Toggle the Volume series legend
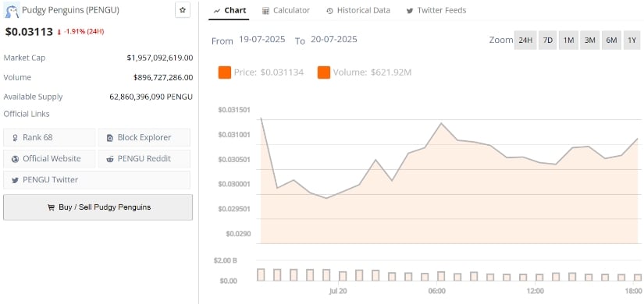 pyautogui.click(x=365, y=72)
